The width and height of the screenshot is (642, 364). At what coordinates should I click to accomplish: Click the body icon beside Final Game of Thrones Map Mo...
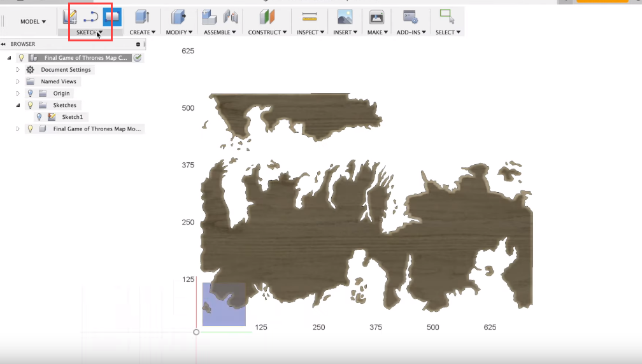43,129
